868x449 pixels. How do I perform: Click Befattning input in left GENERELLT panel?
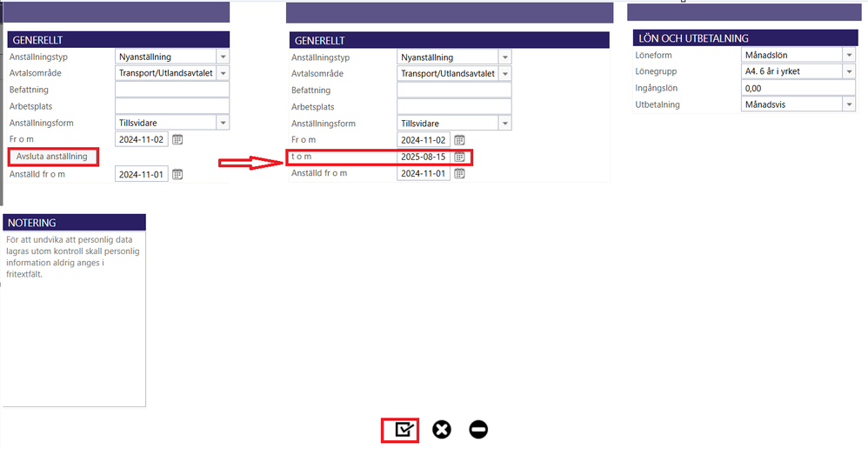[172, 90]
